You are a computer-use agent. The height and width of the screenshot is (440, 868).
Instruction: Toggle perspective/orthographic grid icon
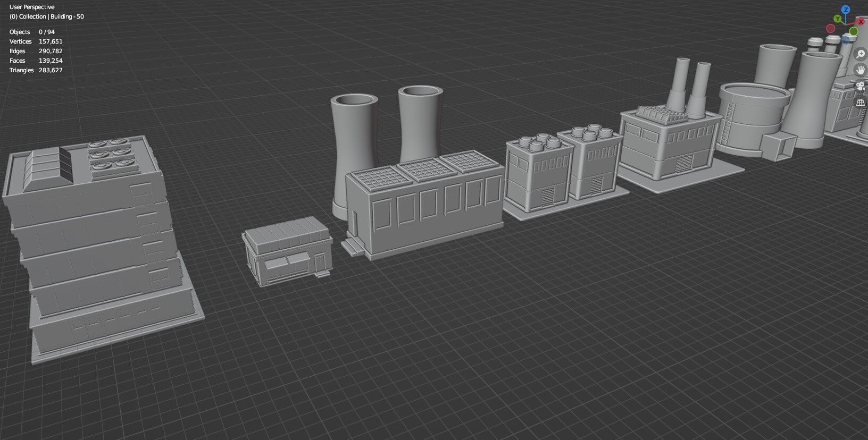point(861,102)
